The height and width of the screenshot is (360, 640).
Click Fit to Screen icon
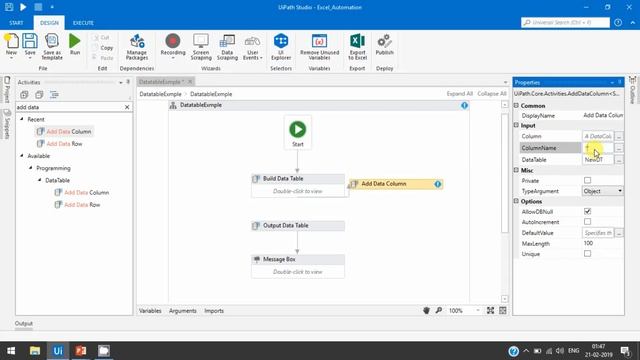pos(490,311)
